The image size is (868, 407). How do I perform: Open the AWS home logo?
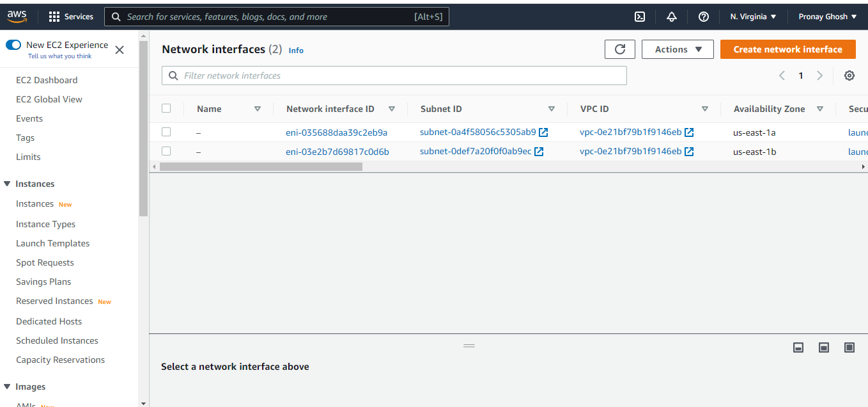[17, 17]
